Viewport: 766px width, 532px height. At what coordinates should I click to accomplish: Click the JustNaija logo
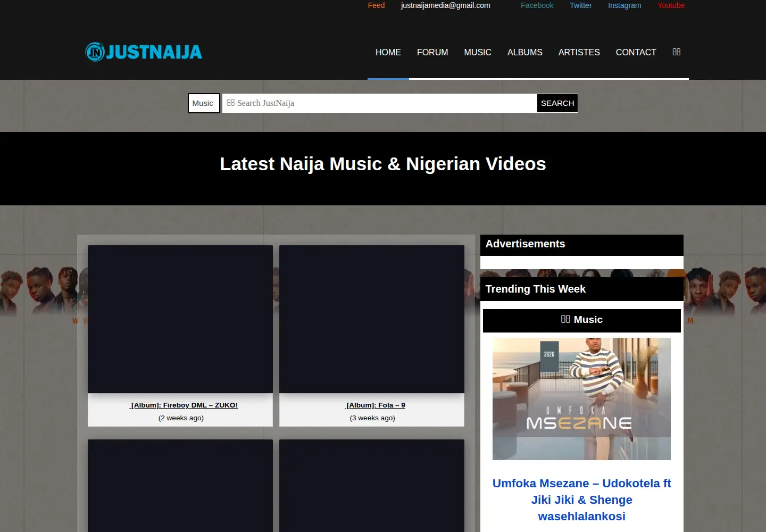tap(144, 52)
